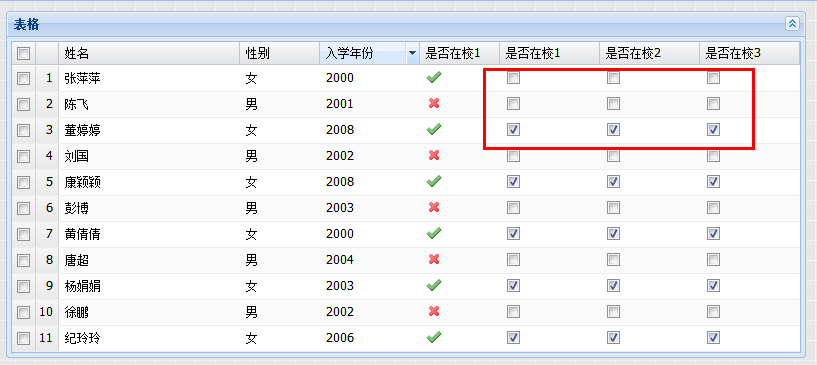Viewport: 817px width, 365px height.
Task: Click the year 2006 in 纪玲玲's row
Action: coord(340,338)
